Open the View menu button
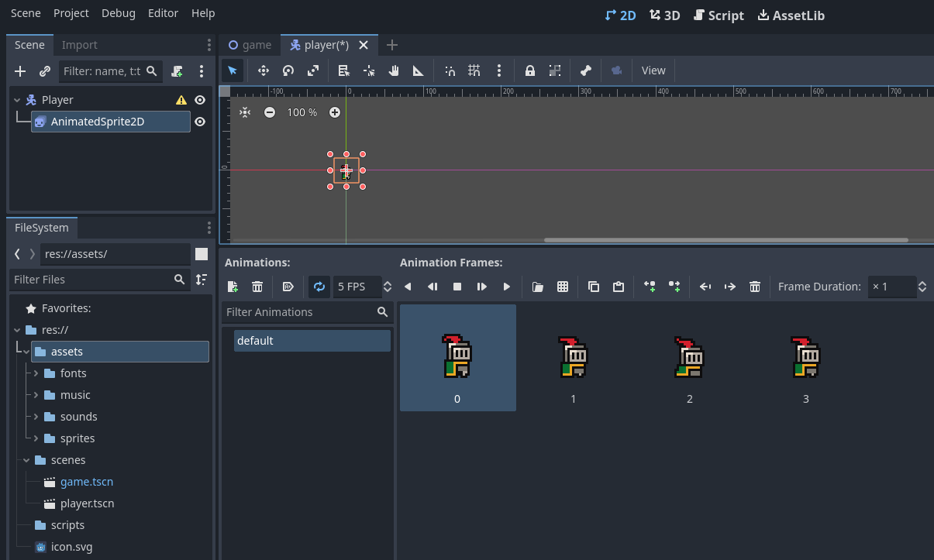Screen dimensions: 934x560 click(653, 70)
